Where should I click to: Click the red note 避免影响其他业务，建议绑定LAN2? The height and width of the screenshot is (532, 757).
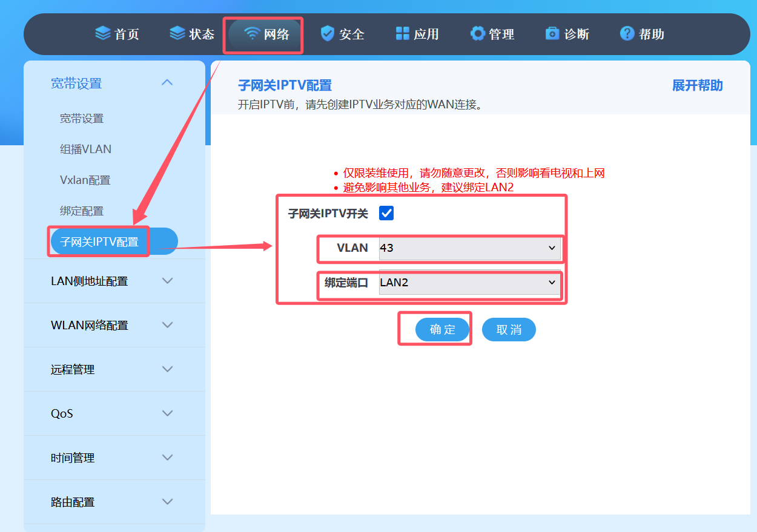[428, 188]
